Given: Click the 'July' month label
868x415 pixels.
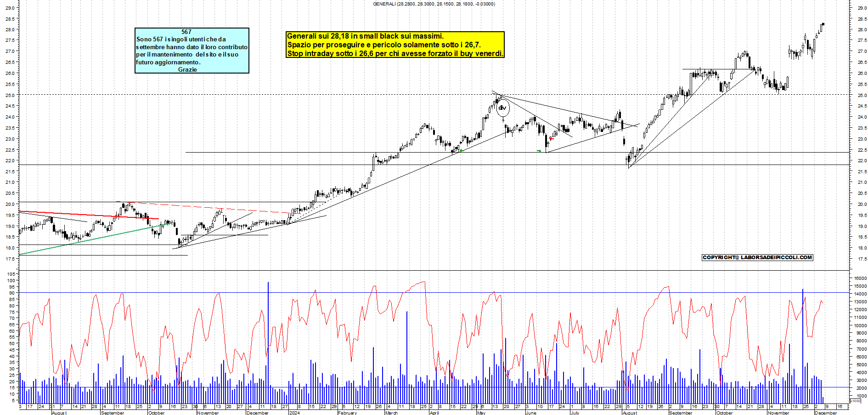Looking at the screenshot, I should pos(575,413).
